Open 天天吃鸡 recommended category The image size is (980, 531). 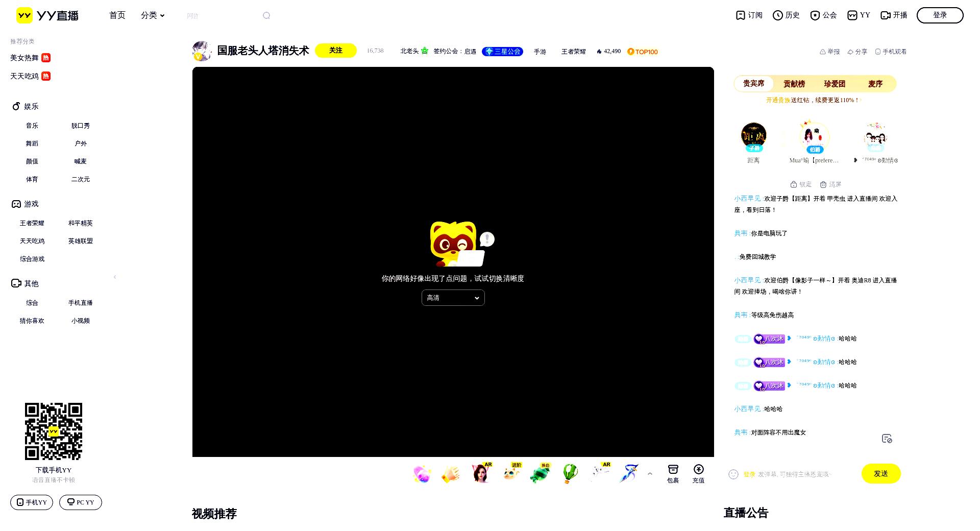click(x=31, y=76)
